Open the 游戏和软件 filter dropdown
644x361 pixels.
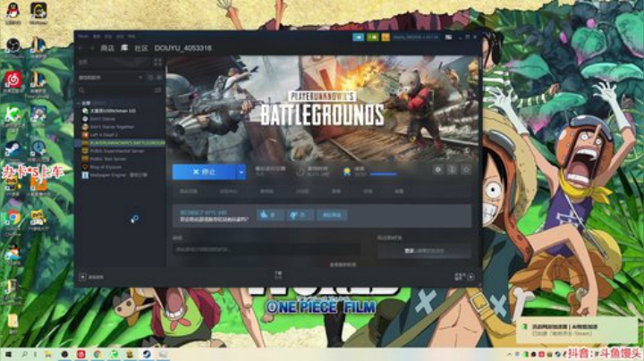tap(111, 77)
